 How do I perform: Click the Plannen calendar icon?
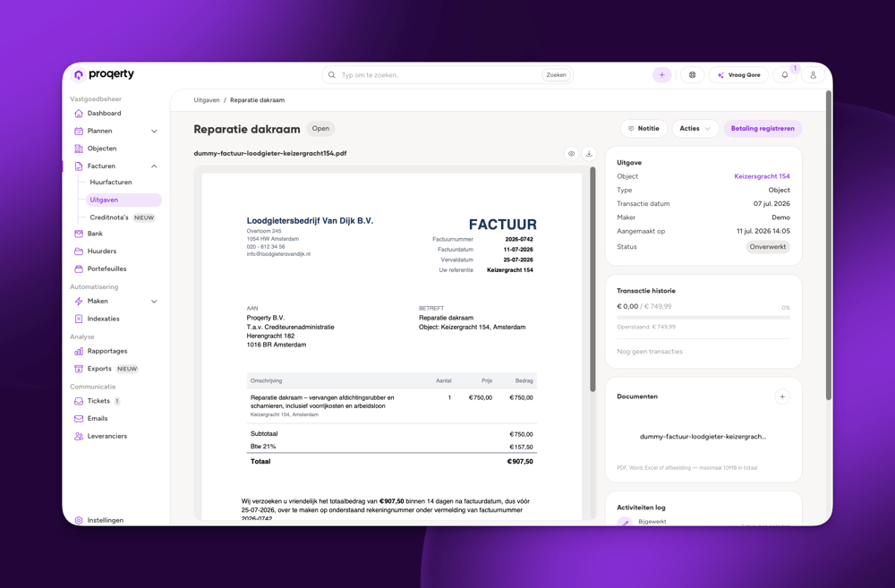pyautogui.click(x=79, y=132)
